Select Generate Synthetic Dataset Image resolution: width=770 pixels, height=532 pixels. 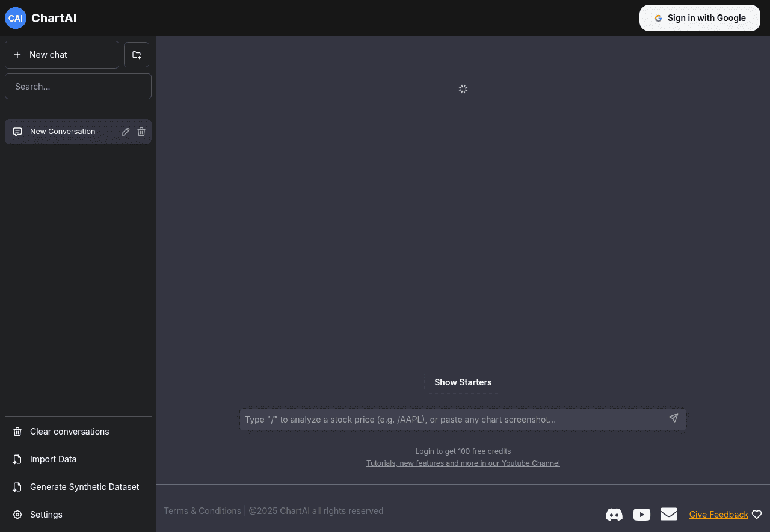point(84,487)
